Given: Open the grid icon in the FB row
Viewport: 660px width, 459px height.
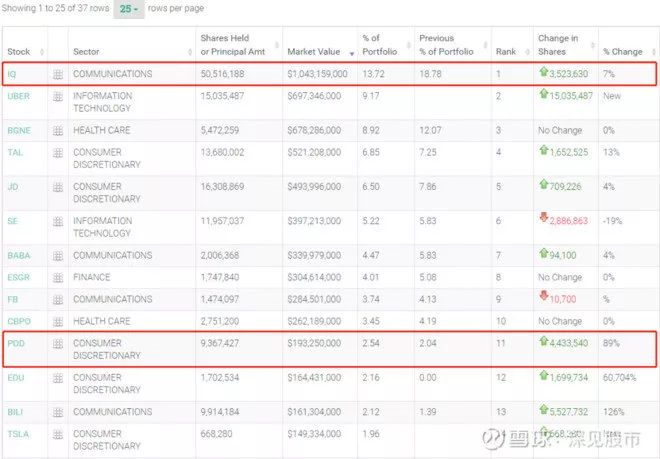Looking at the screenshot, I should 58,300.
